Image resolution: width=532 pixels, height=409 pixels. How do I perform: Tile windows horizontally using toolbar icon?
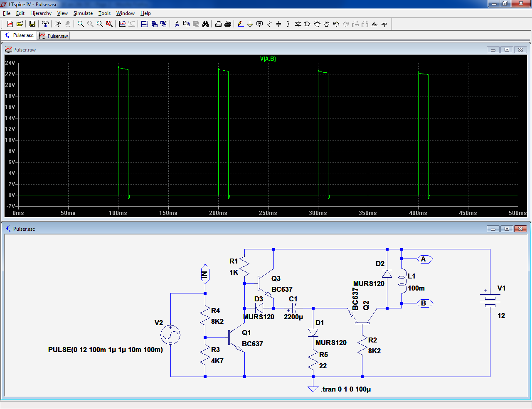pyautogui.click(x=145, y=24)
